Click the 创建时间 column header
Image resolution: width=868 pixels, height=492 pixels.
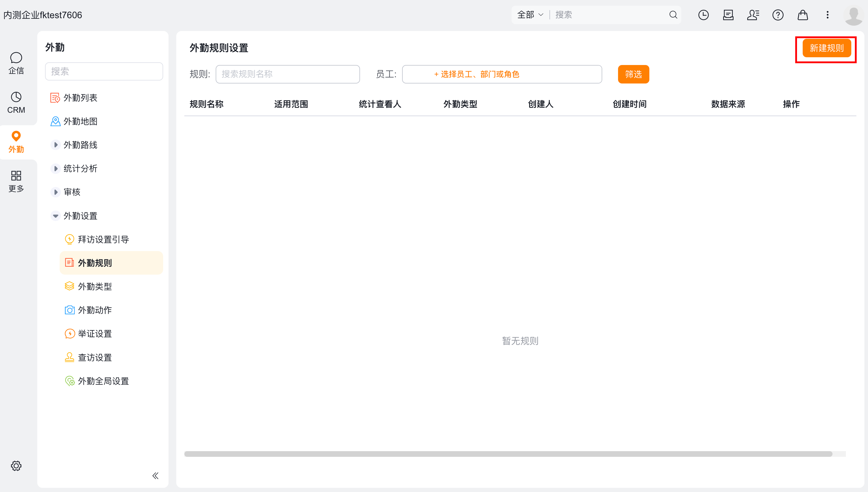coord(629,104)
